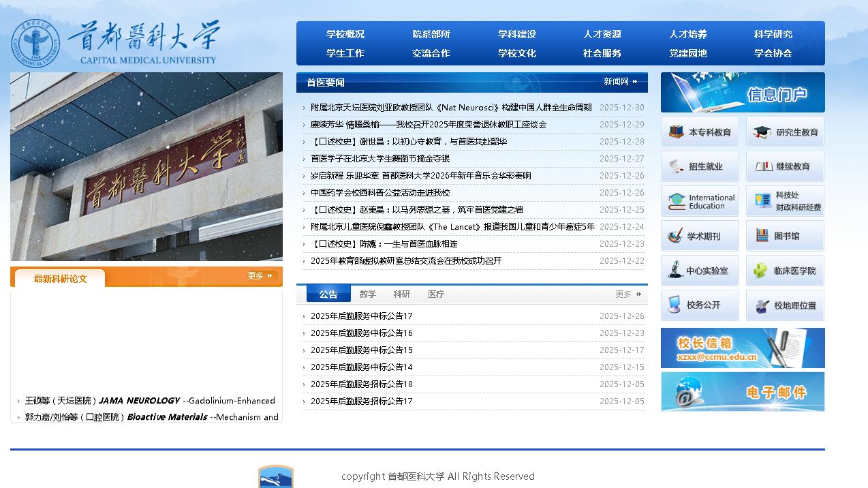Open the 人才培养 menu item
The width and height of the screenshot is (868, 488).
[x=687, y=33]
